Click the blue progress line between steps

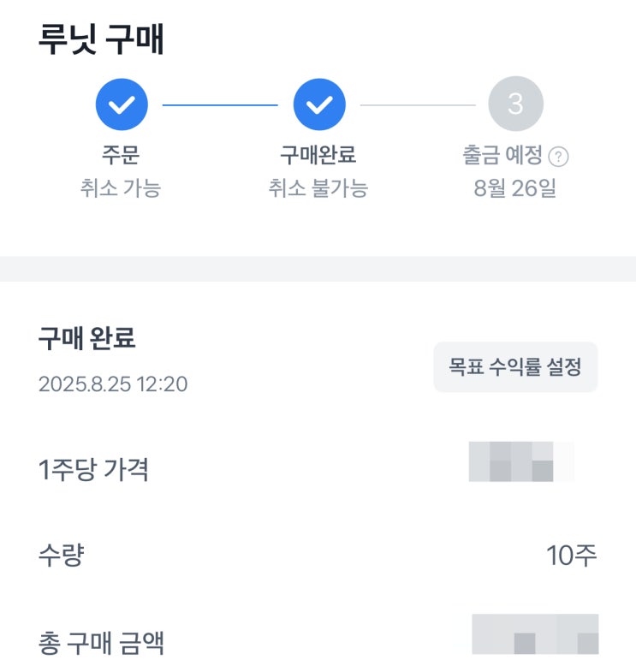[x=220, y=104]
